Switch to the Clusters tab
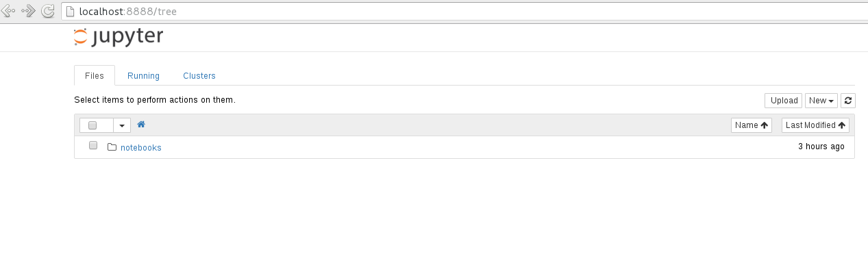The image size is (868, 267). [199, 76]
